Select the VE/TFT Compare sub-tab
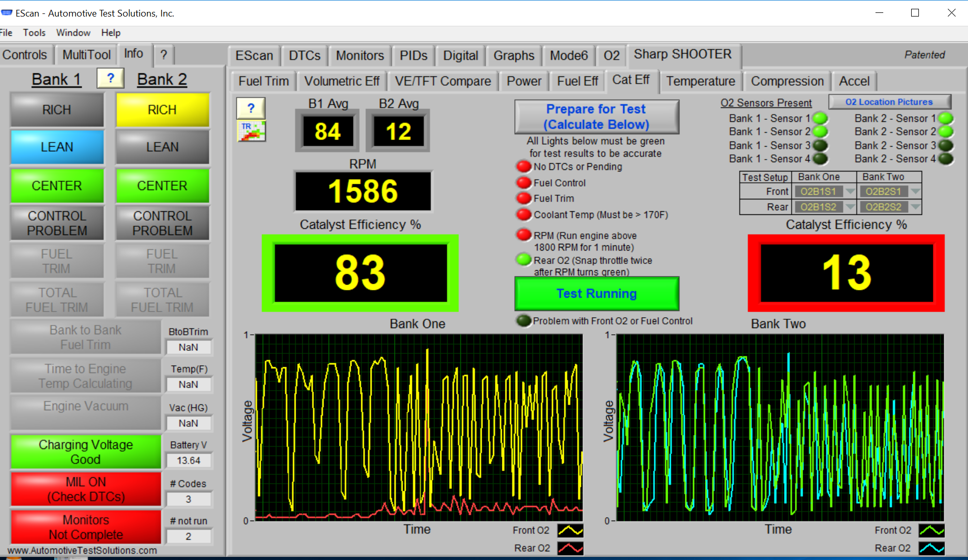The height and width of the screenshot is (560, 968). [443, 81]
